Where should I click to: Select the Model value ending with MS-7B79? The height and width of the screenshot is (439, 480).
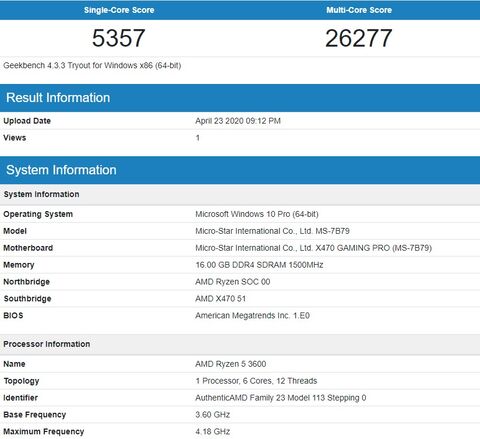(x=272, y=231)
